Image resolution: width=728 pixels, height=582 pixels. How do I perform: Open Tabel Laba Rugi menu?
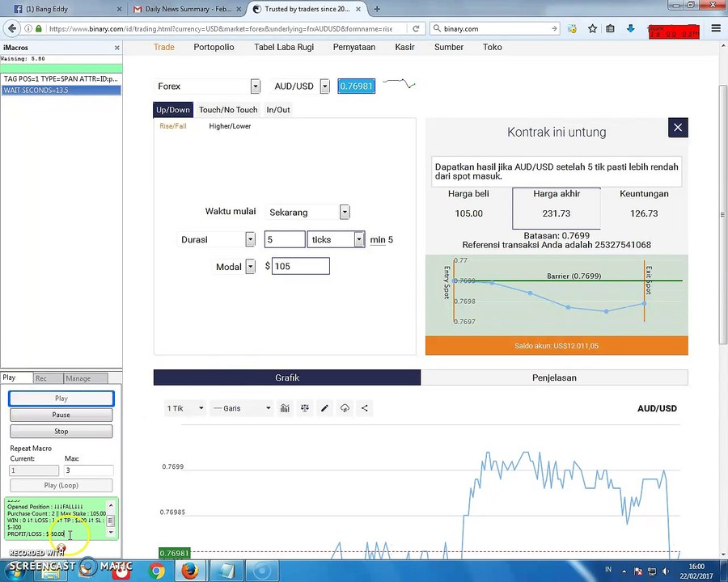(x=284, y=48)
